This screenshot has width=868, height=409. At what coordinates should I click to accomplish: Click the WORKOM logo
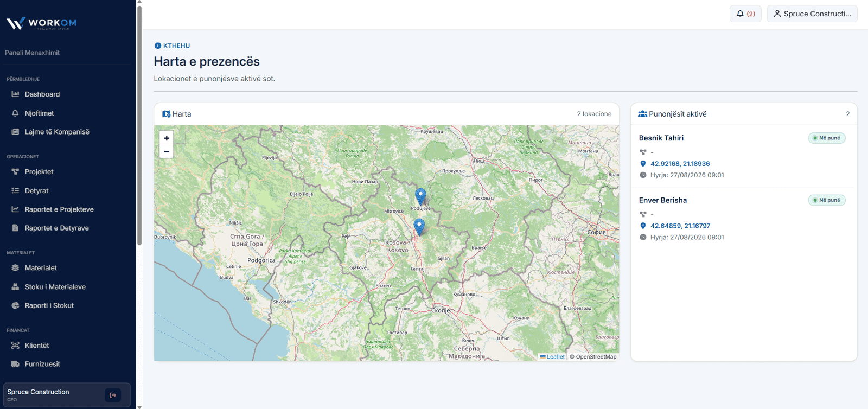41,23
